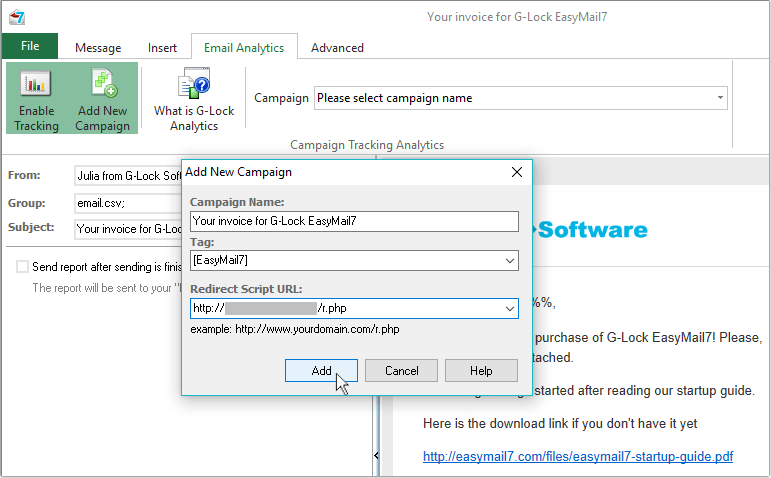Screen dimensions: 771x478
Task: Switch to the Insert tab
Action: pyautogui.click(x=162, y=48)
